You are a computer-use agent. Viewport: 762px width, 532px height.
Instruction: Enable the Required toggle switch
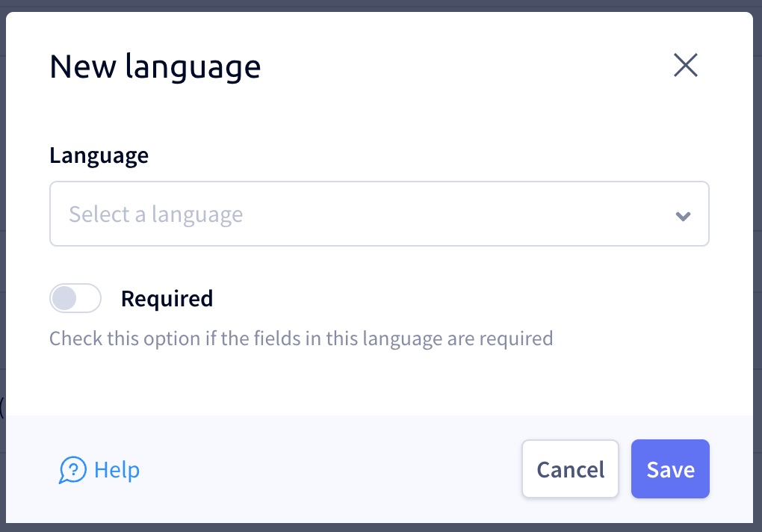pyautogui.click(x=75, y=298)
